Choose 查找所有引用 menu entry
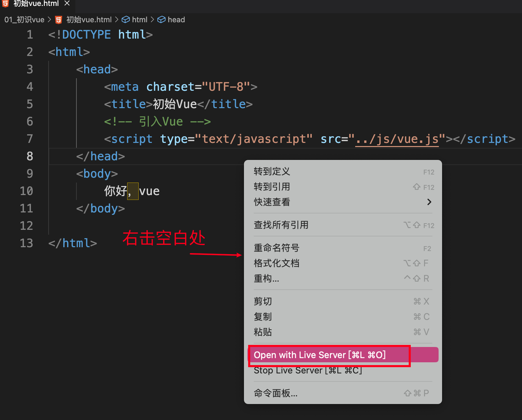 (x=343, y=225)
